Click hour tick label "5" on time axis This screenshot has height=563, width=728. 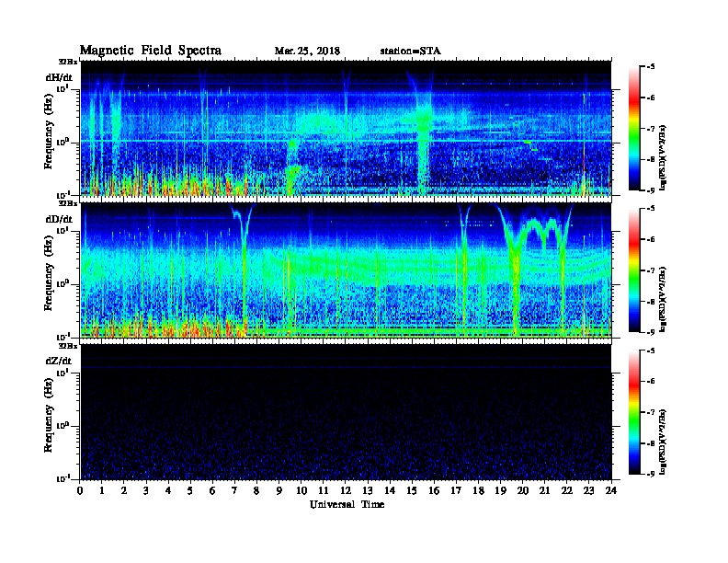(190, 490)
